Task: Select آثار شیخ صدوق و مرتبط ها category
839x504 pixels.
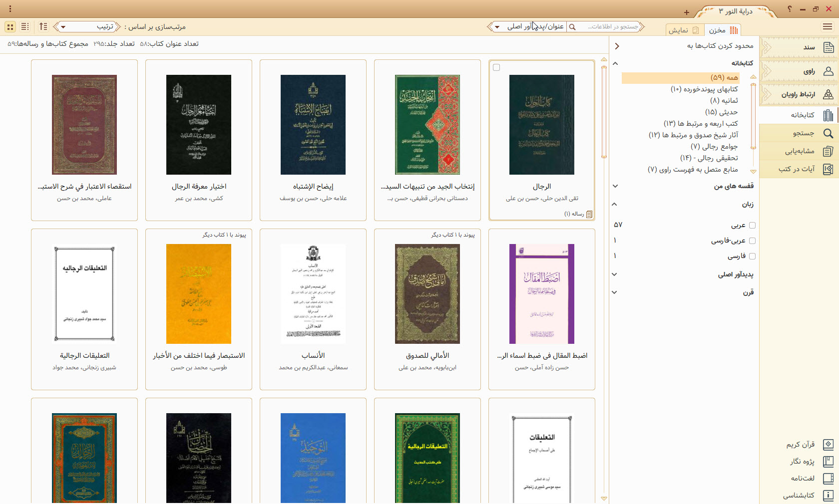Action: pyautogui.click(x=693, y=135)
